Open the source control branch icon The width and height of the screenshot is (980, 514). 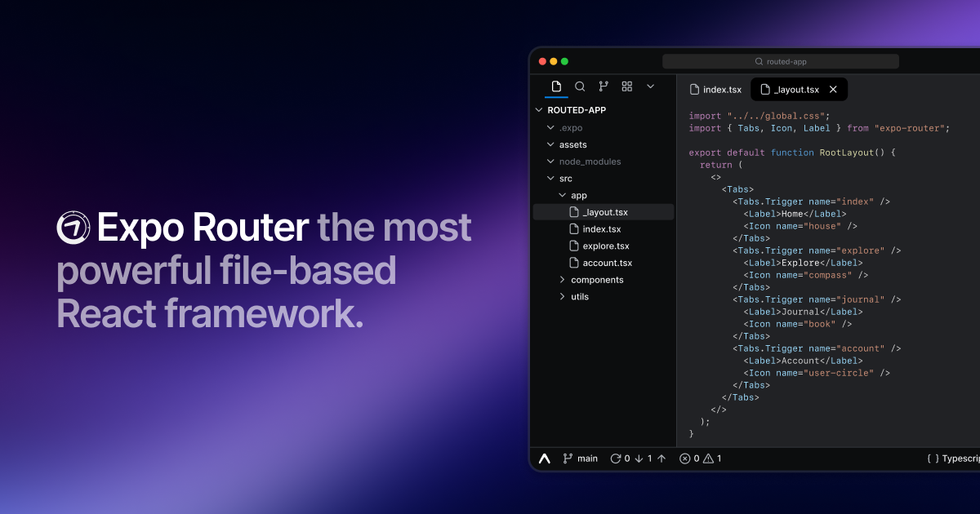[604, 86]
